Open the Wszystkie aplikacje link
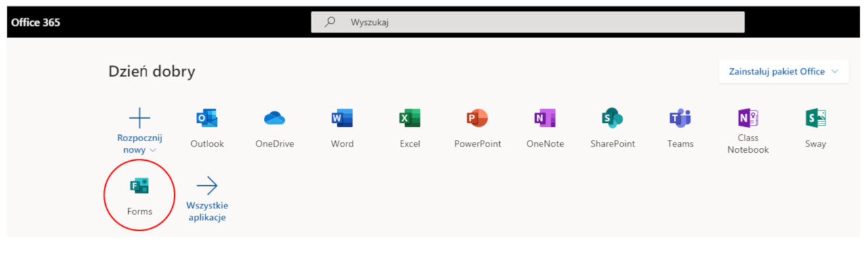 coord(207,211)
